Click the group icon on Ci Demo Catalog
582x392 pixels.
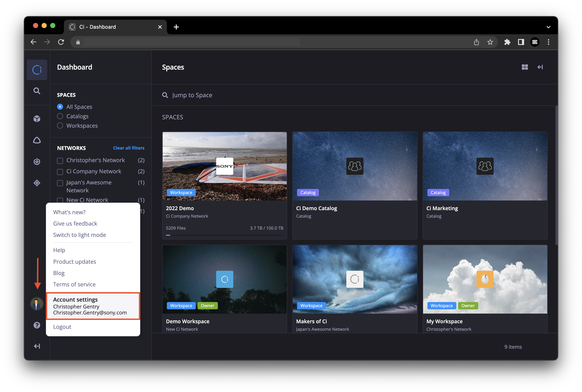point(354,166)
